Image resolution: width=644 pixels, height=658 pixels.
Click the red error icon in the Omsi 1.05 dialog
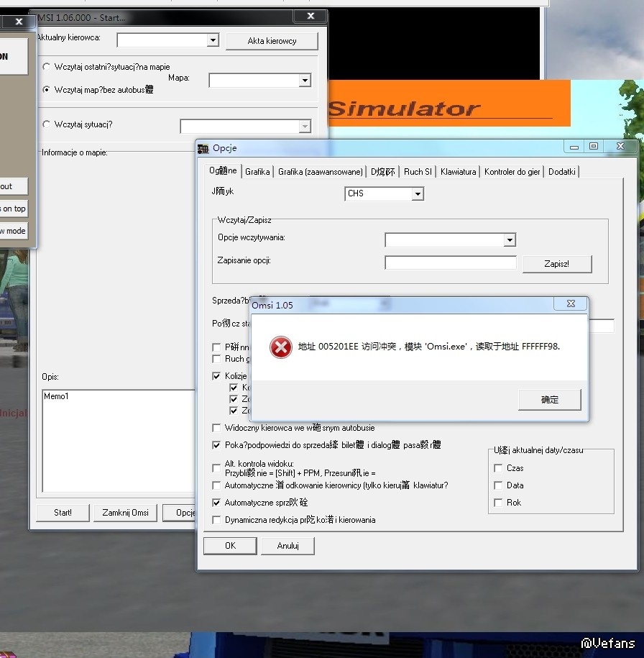[x=281, y=347]
